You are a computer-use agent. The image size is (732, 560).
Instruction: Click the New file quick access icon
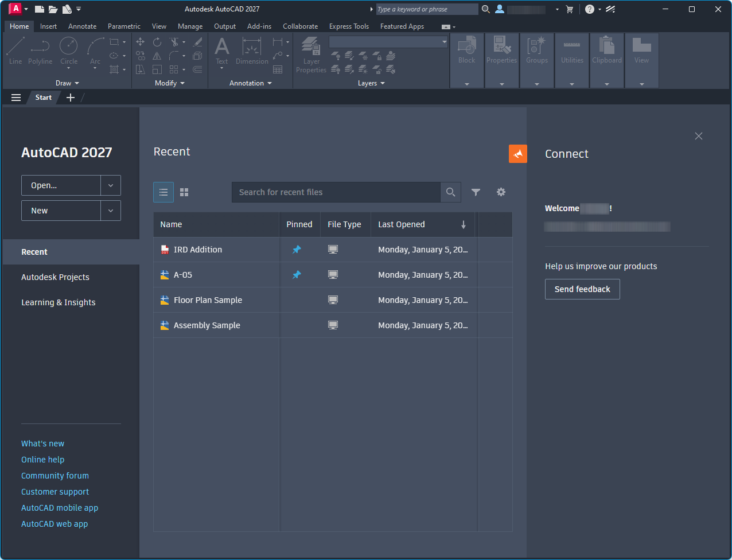coord(40,9)
